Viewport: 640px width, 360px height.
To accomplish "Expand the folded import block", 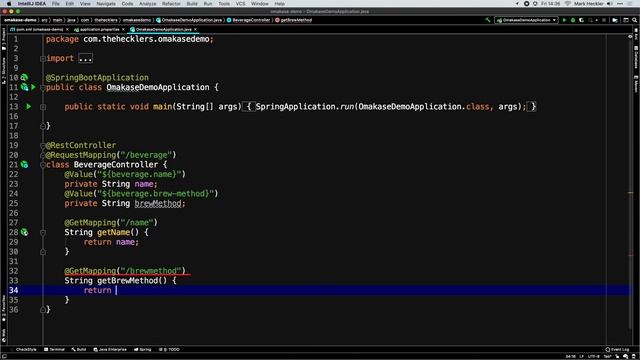I will click(x=43, y=58).
